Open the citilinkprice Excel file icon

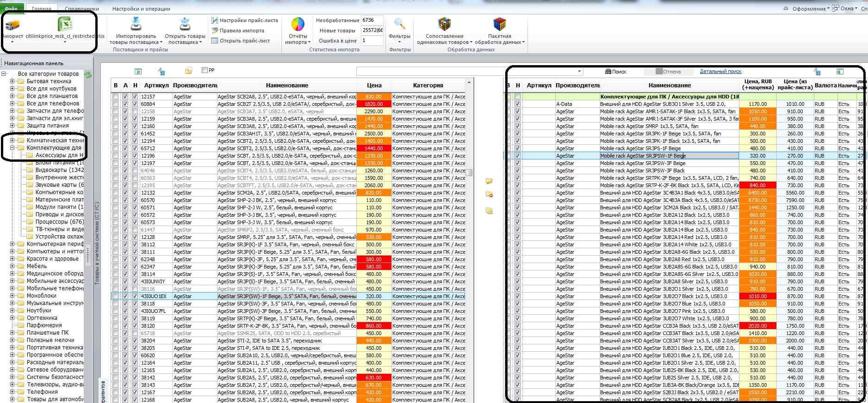click(65, 25)
